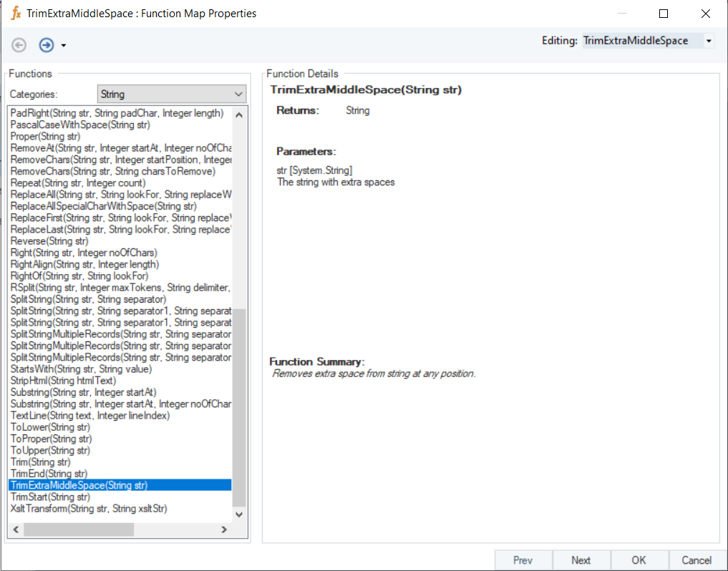Click the Next button
This screenshot has width=728, height=571.
pyautogui.click(x=581, y=560)
